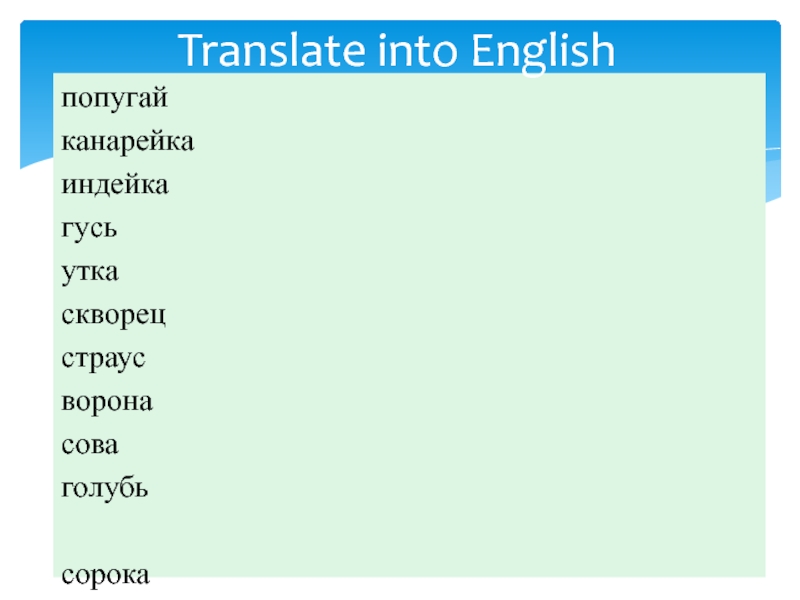Select the word "утка"
This screenshot has width=800, height=600.
pyautogui.click(x=89, y=272)
